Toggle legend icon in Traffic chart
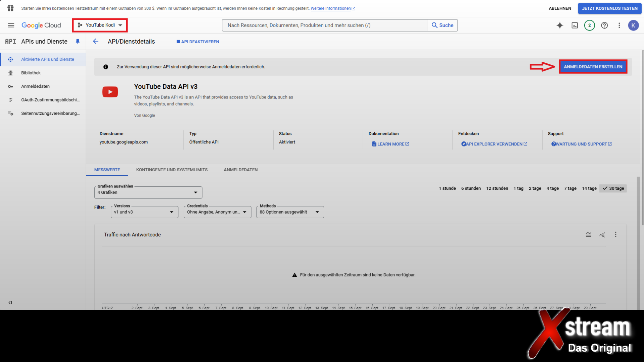The image size is (644, 362). point(589,235)
